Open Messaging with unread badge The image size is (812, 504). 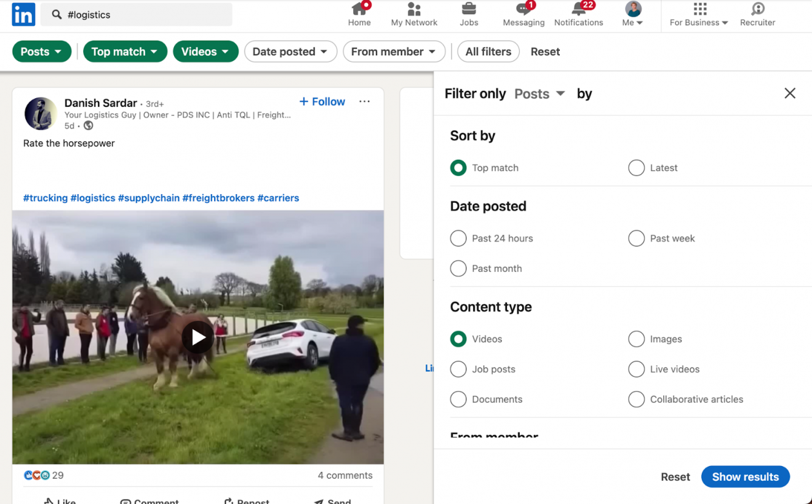coord(523,10)
